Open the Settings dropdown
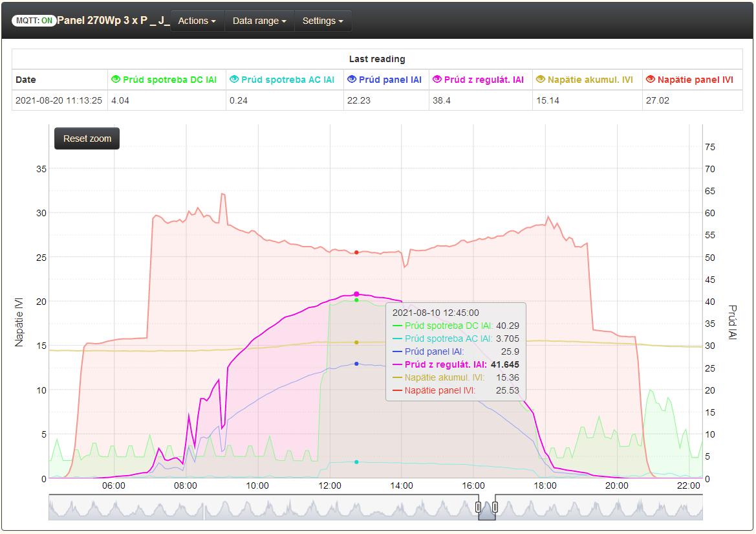 323,21
